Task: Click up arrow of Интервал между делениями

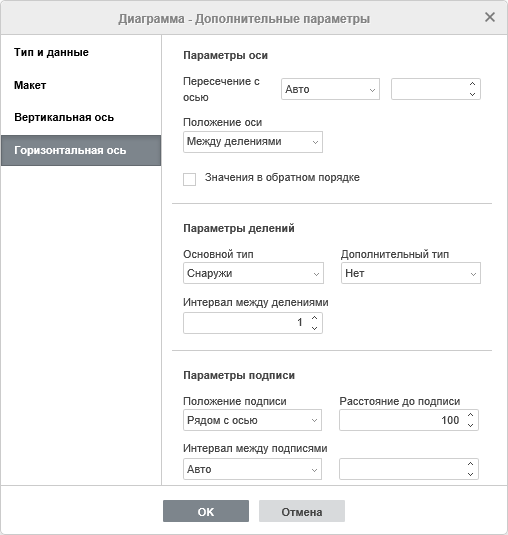Action: tap(315, 318)
